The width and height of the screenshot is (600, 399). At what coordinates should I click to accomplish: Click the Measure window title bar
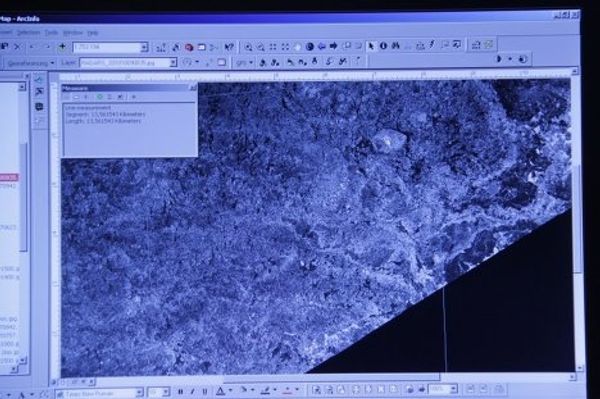(x=129, y=88)
